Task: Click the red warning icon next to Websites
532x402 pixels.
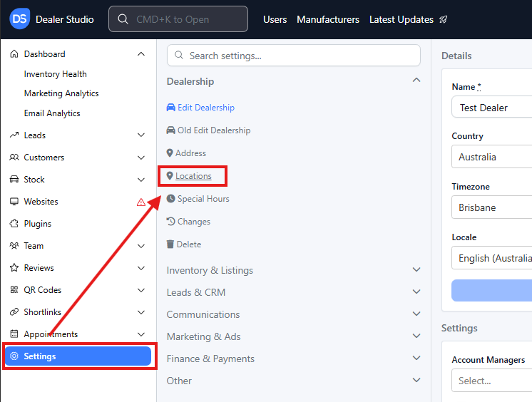Action: (x=141, y=202)
